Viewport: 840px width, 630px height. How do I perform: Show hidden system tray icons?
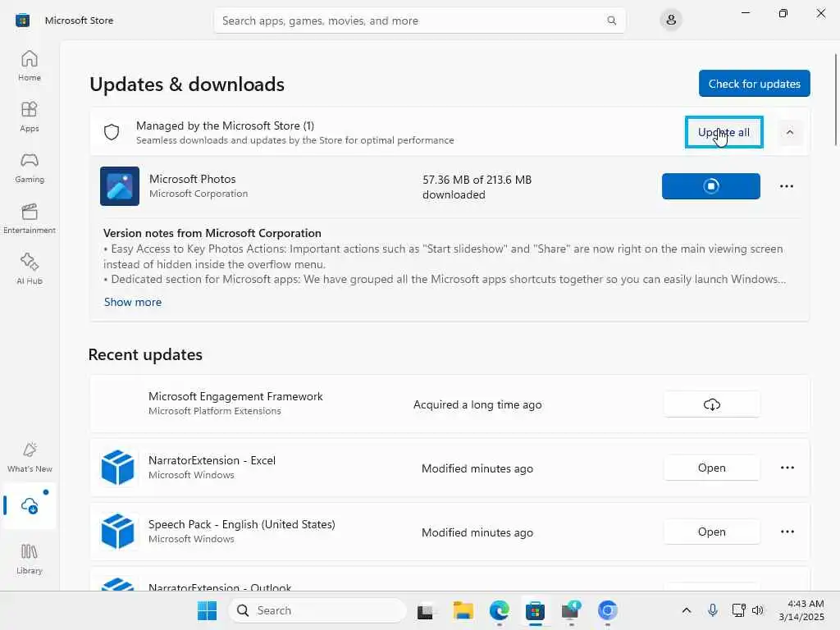tap(687, 610)
